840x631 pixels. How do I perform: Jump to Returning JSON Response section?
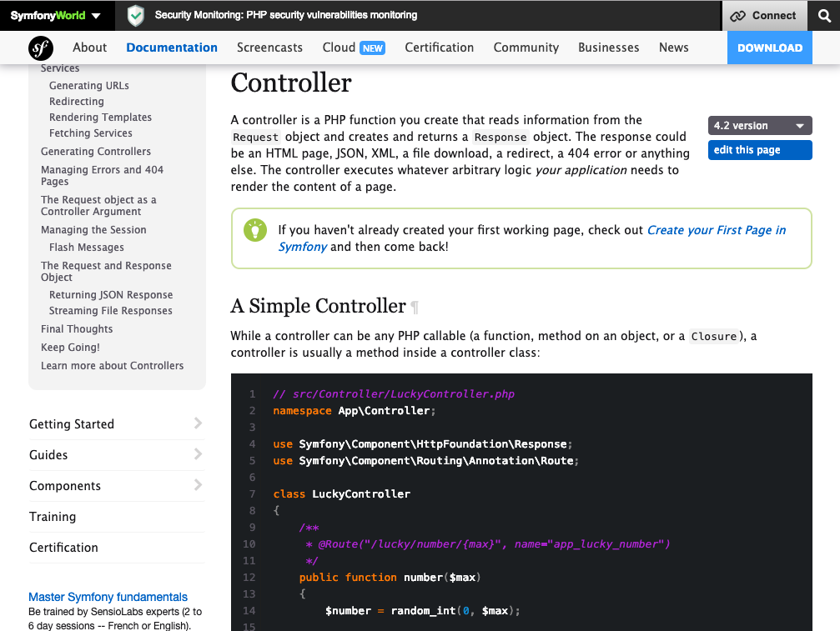pos(111,295)
